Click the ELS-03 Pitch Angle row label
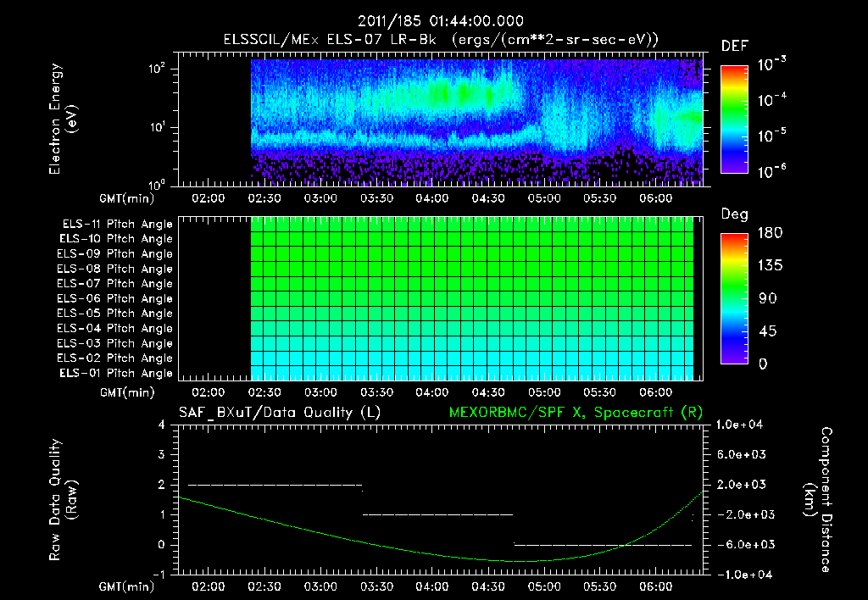 point(115,343)
